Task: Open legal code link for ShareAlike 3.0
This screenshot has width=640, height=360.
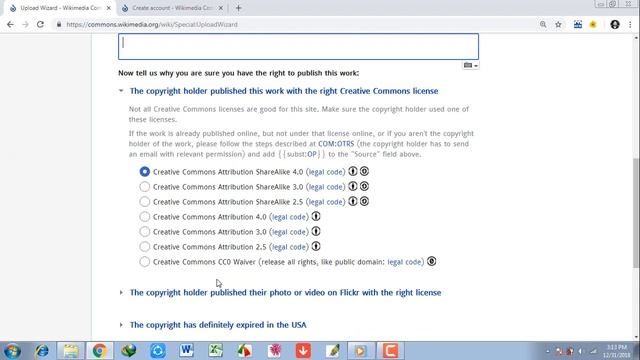Action: click(x=326, y=187)
